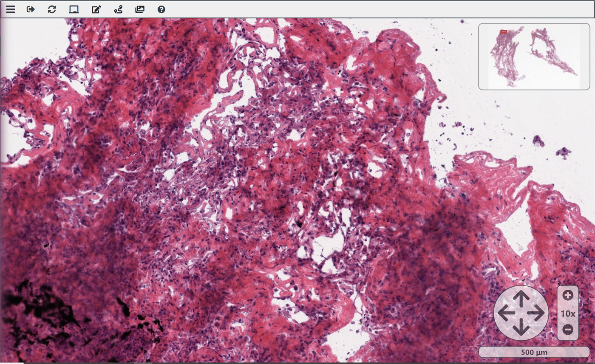The image size is (595, 364).
Task: Click the exit sign-out arrow icon
Action: tap(31, 9)
